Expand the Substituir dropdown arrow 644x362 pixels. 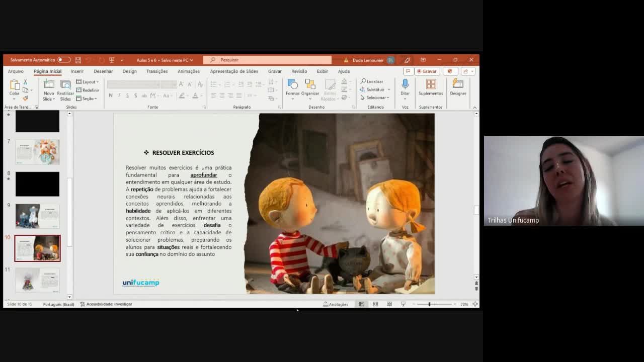(x=388, y=89)
